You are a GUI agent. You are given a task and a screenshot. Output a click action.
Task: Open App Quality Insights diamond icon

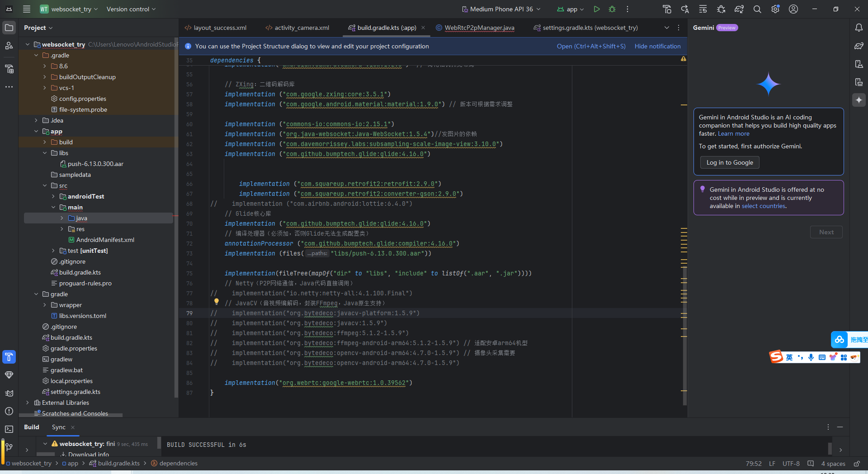[x=9, y=375]
